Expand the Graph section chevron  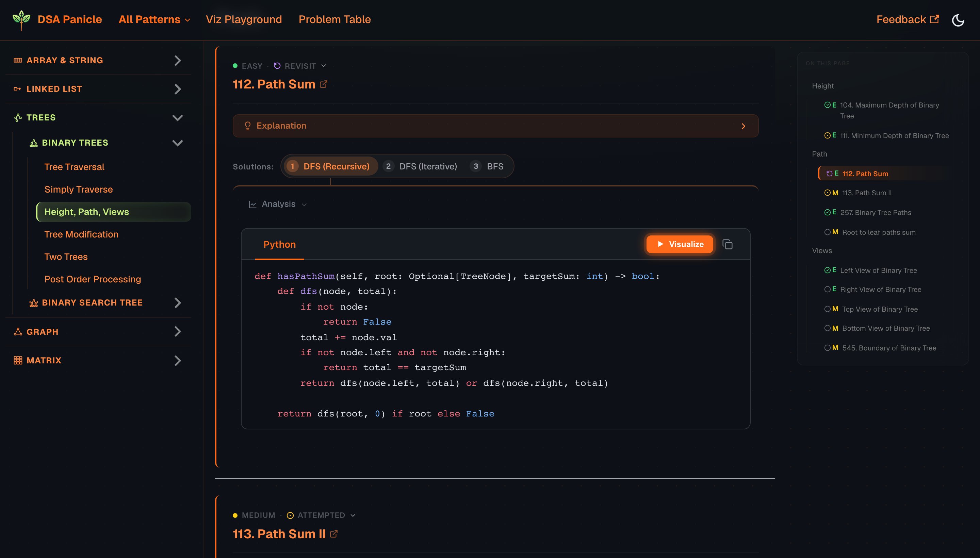pyautogui.click(x=177, y=331)
